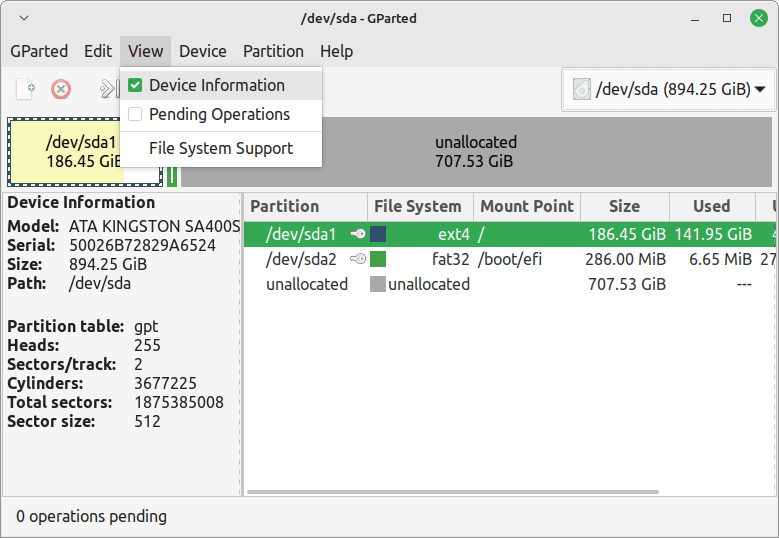Click the key icon next to /dev/sda1
Viewport: 779px width, 538px height.
pyautogui.click(x=357, y=234)
